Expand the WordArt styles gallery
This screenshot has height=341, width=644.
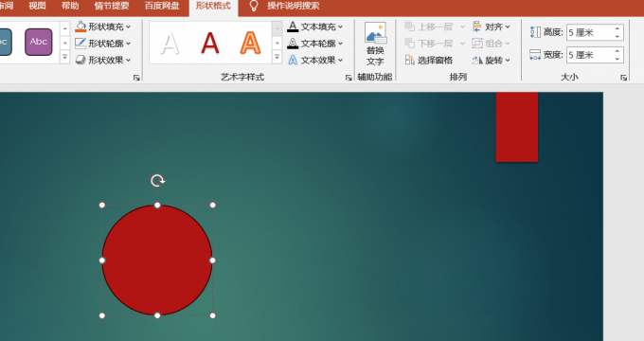(x=277, y=57)
